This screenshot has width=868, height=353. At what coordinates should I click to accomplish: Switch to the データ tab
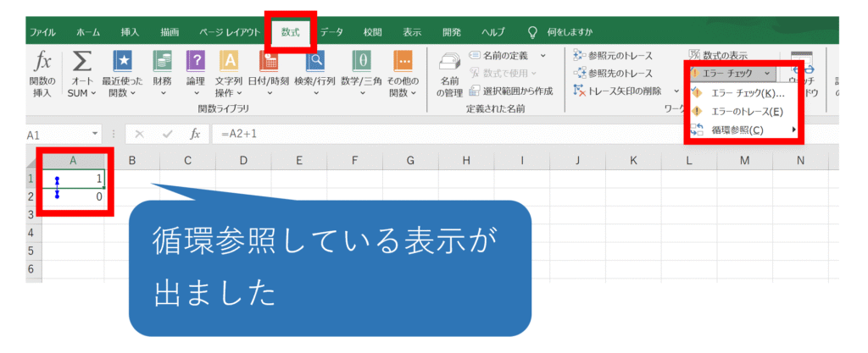click(331, 32)
